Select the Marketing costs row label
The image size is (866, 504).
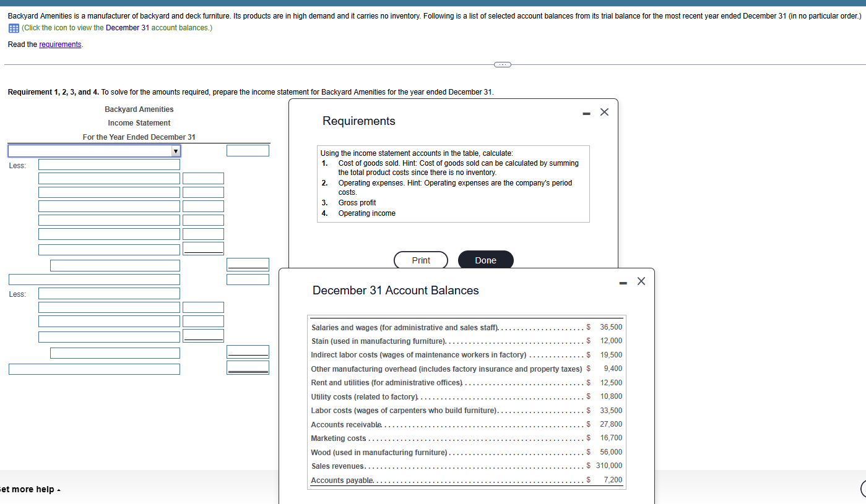[x=339, y=438]
